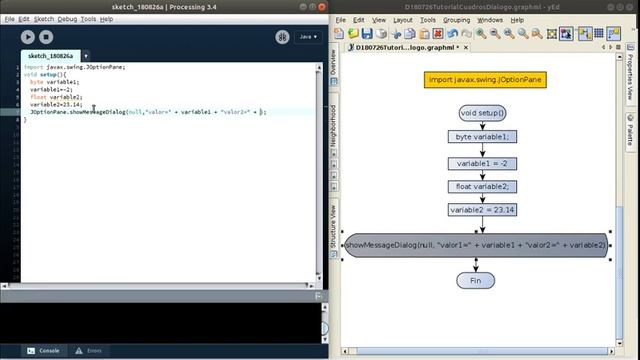The height and width of the screenshot is (360, 640).
Task: Select the 'void setup()' flowchart node
Action: click(482, 113)
